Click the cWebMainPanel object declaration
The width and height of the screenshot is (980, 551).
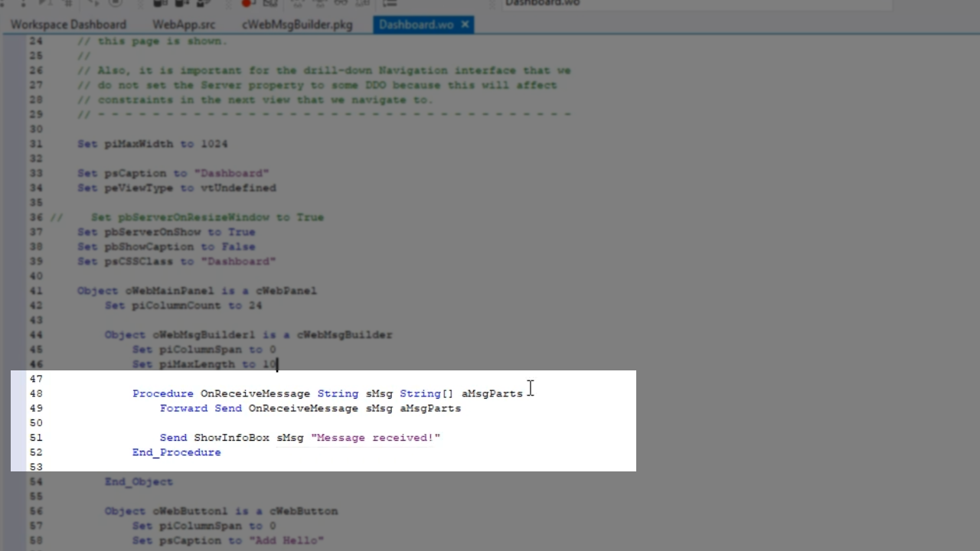coord(197,291)
